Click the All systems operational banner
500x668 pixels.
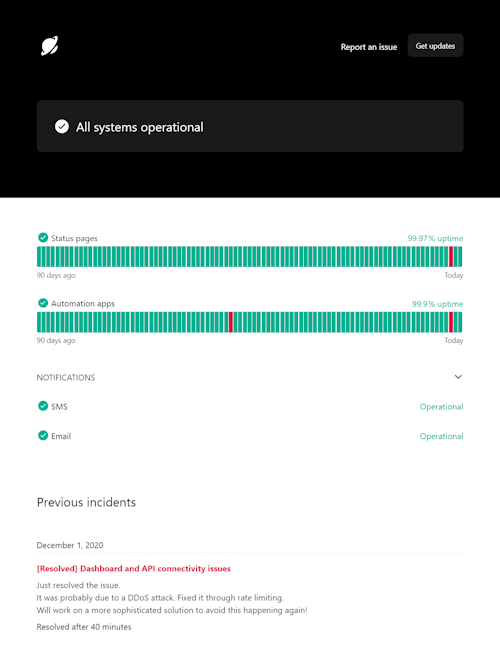pos(250,127)
